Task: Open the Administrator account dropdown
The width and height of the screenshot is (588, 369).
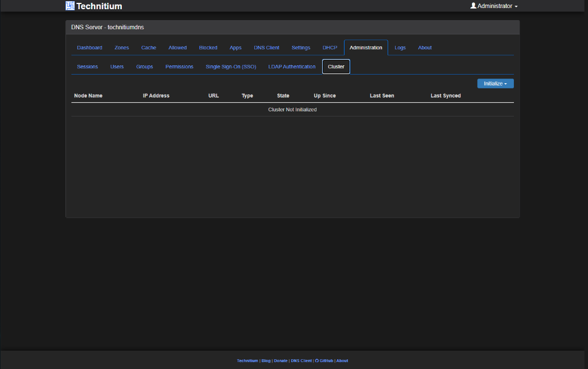Action: [494, 6]
